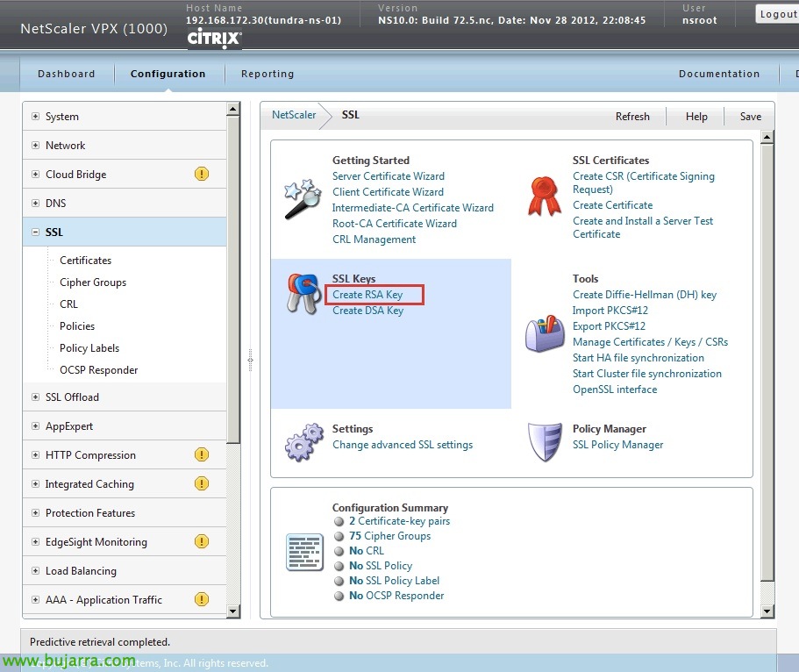Click the pane splitter handle
The width and height of the screenshot is (799, 672).
click(250, 360)
